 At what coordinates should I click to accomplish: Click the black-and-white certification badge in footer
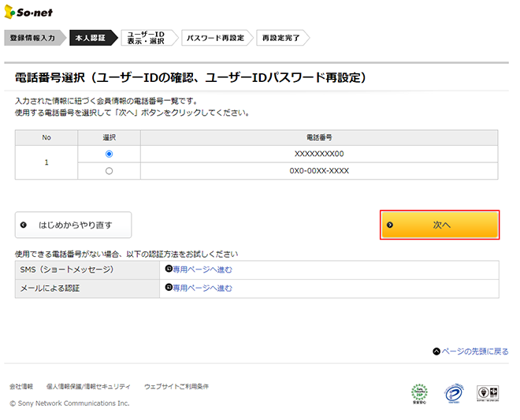pos(488,392)
